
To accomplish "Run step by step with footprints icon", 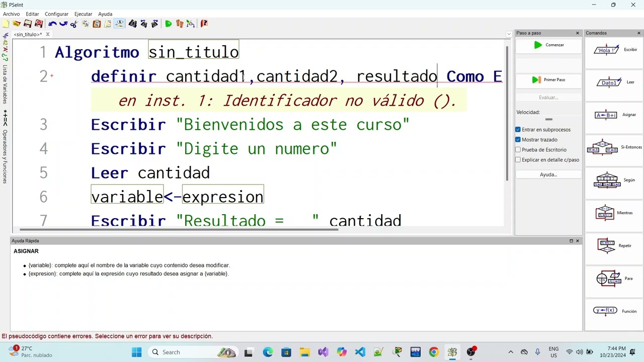I will tap(180, 24).
